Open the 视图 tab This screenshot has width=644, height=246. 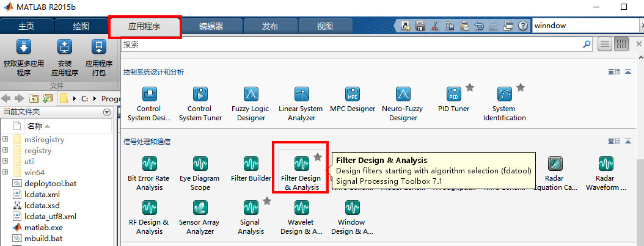click(x=325, y=27)
